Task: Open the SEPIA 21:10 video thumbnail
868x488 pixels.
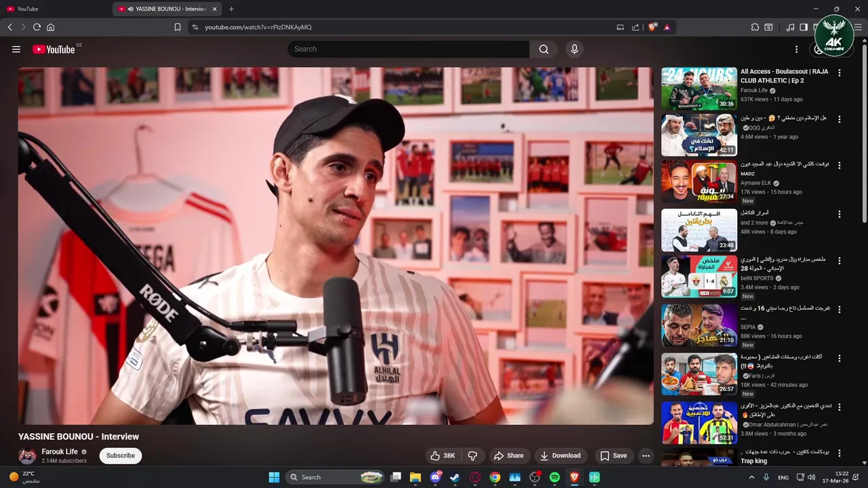Action: 699,325
